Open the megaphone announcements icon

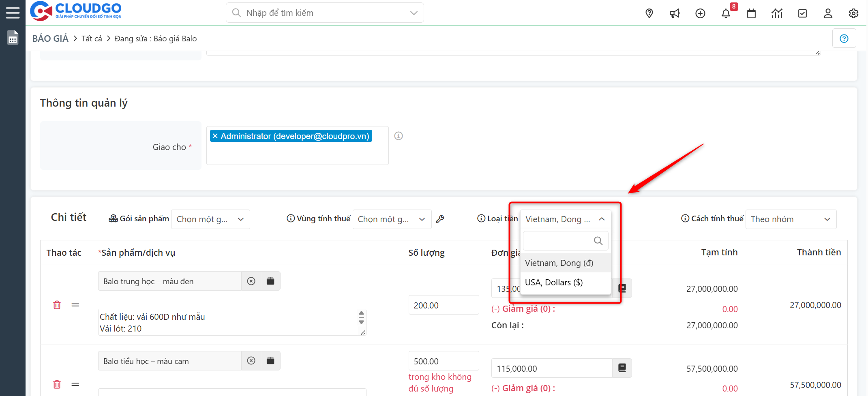point(675,13)
